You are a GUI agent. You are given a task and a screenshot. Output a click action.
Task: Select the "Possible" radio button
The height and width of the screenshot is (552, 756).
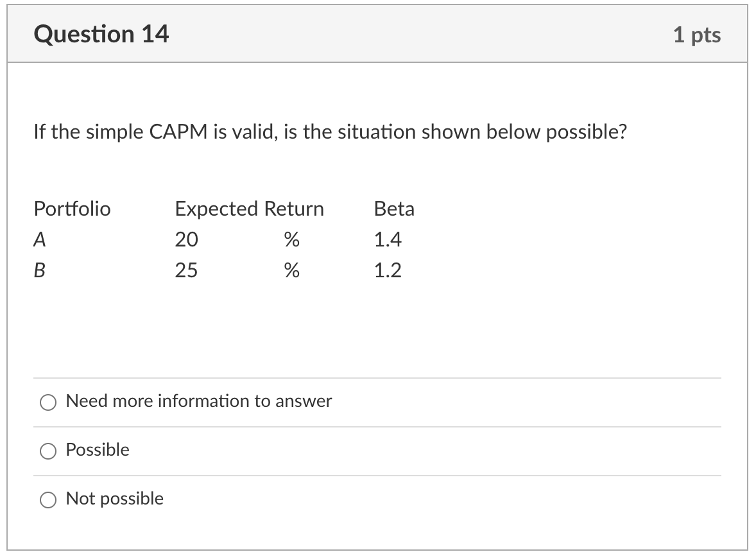[x=47, y=451]
